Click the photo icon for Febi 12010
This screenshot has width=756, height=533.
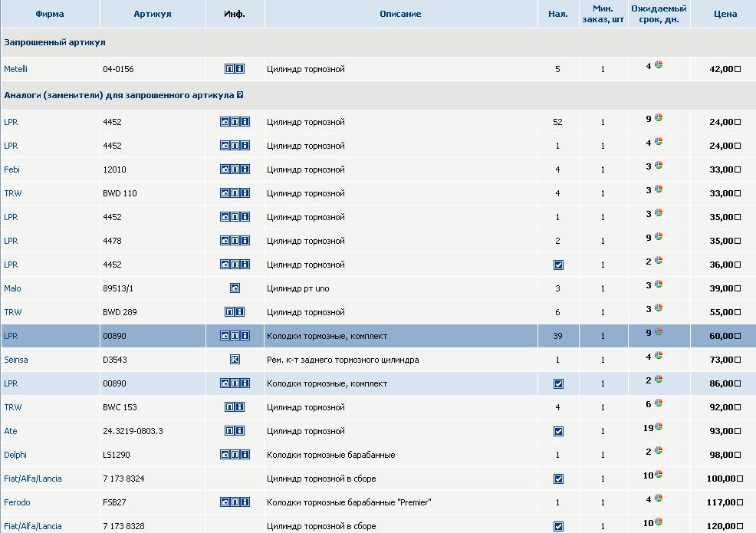pos(225,169)
